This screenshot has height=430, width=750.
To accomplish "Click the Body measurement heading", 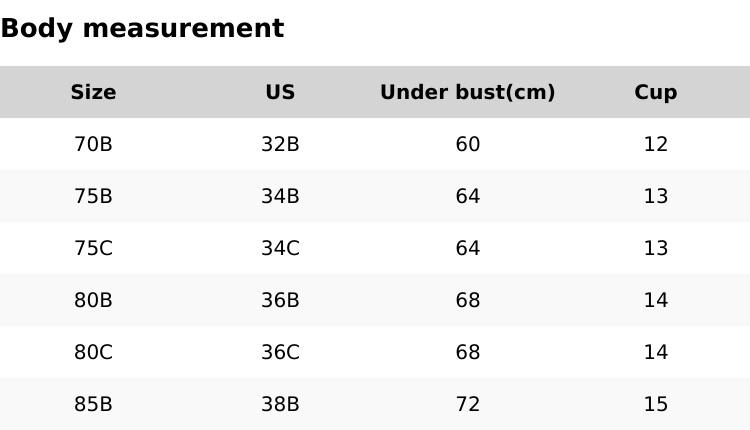I will 142,28.
